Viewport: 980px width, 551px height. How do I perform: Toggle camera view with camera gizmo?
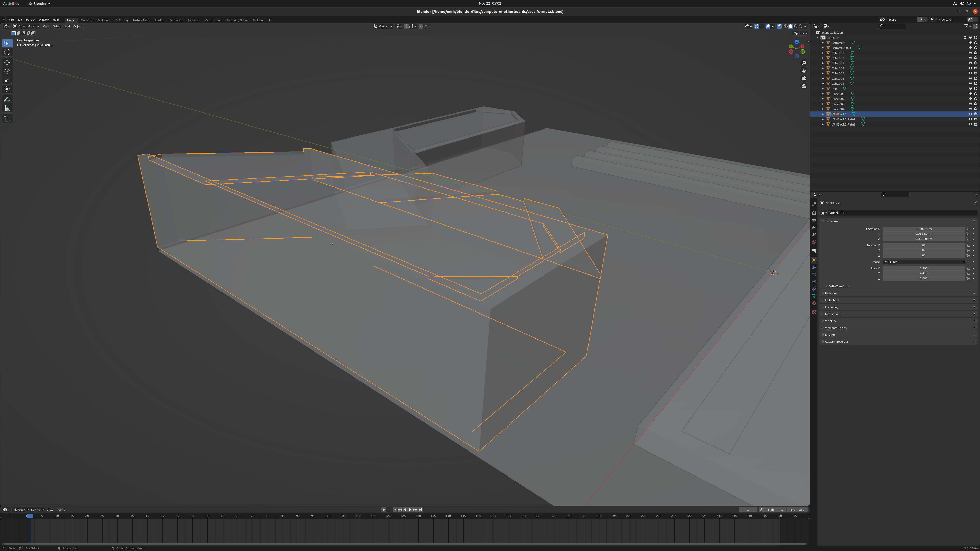(804, 78)
